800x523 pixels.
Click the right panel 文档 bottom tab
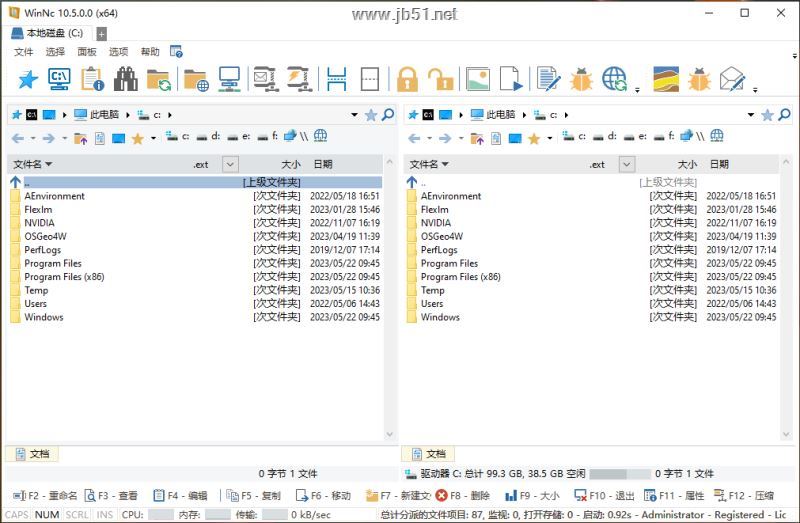pos(429,454)
